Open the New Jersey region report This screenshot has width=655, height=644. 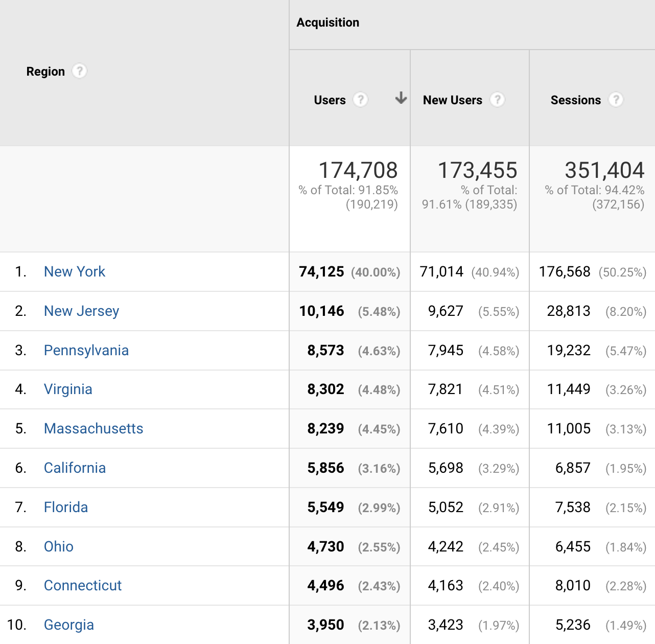(81, 311)
